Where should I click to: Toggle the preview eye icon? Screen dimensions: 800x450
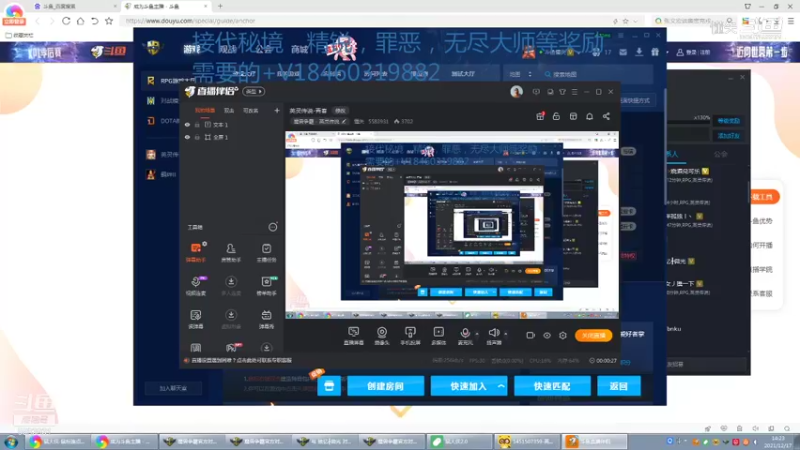click(547, 335)
